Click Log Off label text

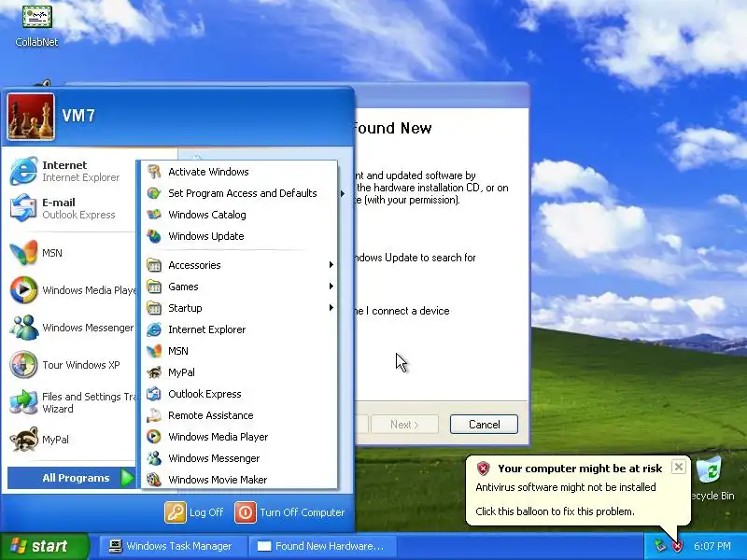coord(206,512)
